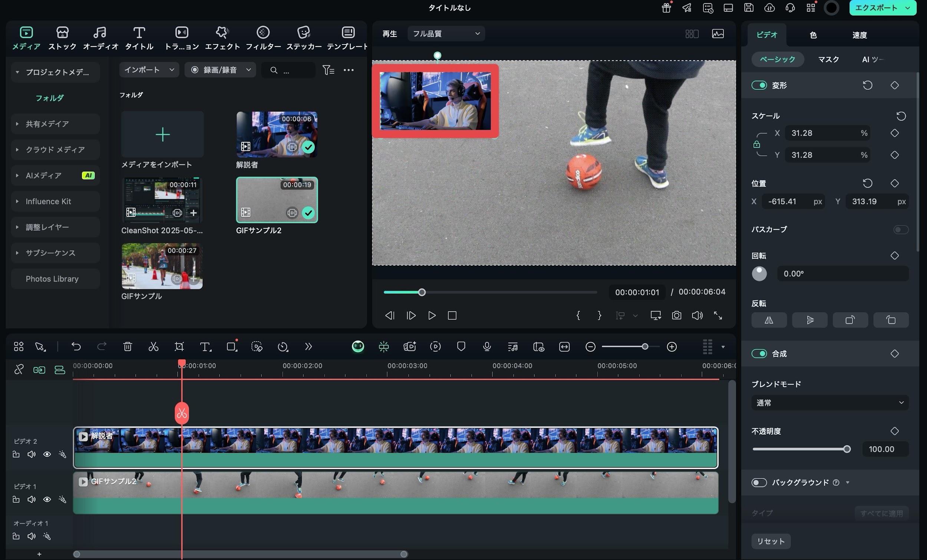The height and width of the screenshot is (560, 927).
Task: Hide the ビデオ 2 track with eye icon
Action: pyautogui.click(x=47, y=454)
